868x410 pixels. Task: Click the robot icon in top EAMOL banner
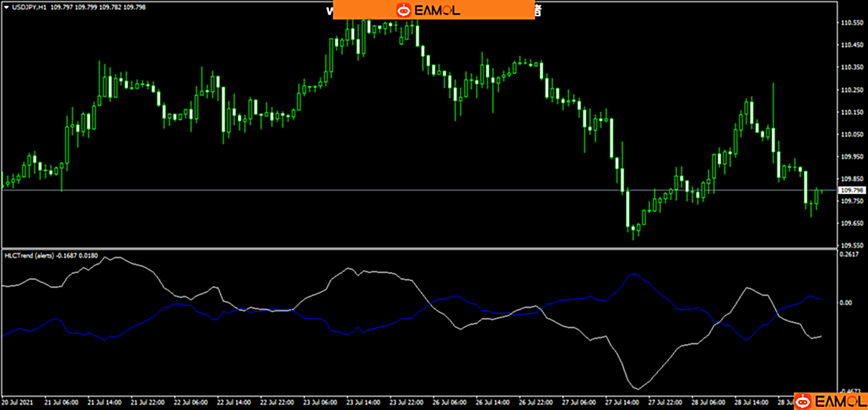click(x=404, y=10)
